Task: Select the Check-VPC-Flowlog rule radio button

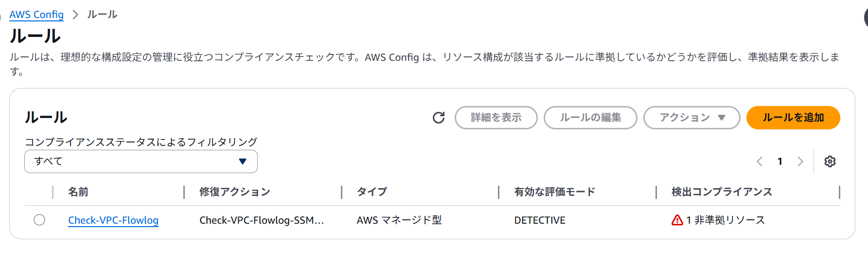Action: point(39,220)
